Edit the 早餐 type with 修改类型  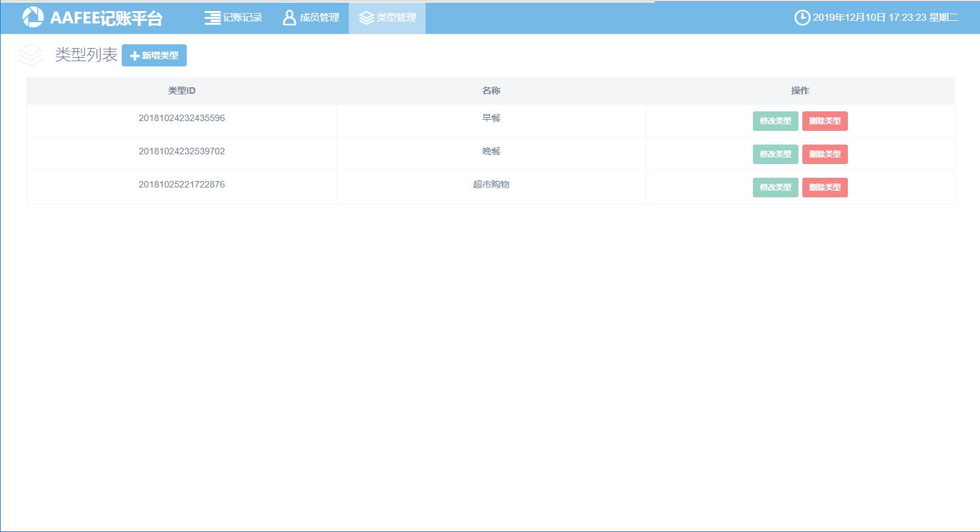(x=775, y=121)
